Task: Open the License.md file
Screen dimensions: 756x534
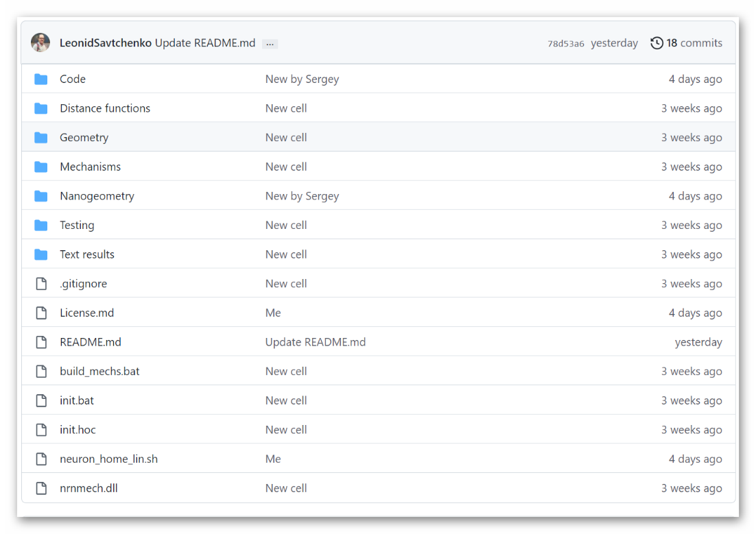Action: click(86, 313)
